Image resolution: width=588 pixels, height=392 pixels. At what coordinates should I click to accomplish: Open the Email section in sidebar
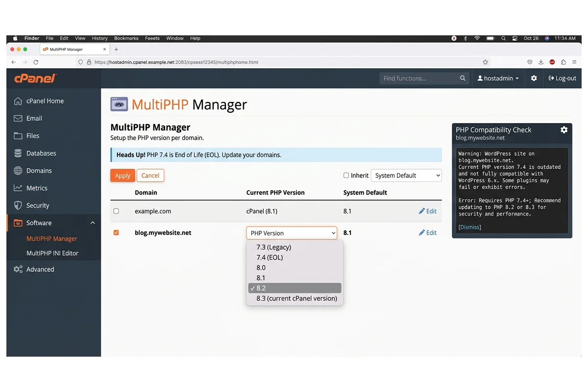point(28,118)
